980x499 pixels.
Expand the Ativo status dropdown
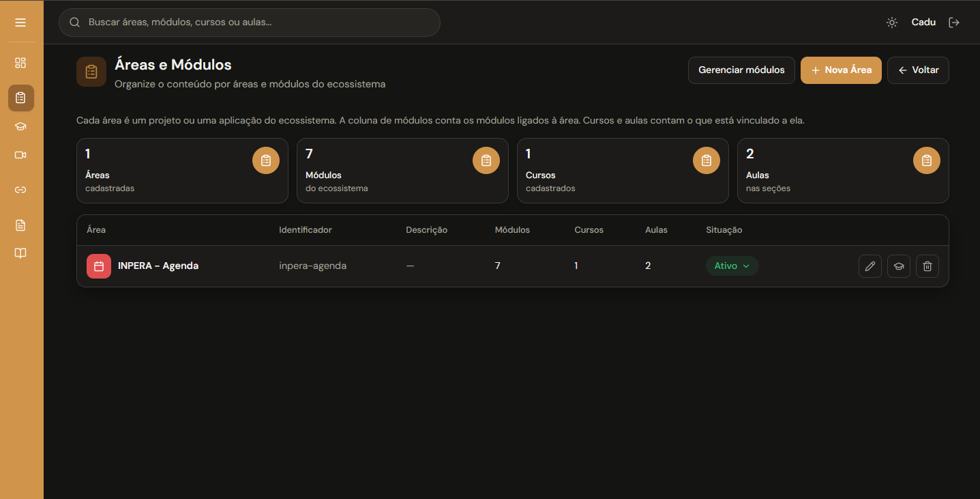tap(732, 266)
